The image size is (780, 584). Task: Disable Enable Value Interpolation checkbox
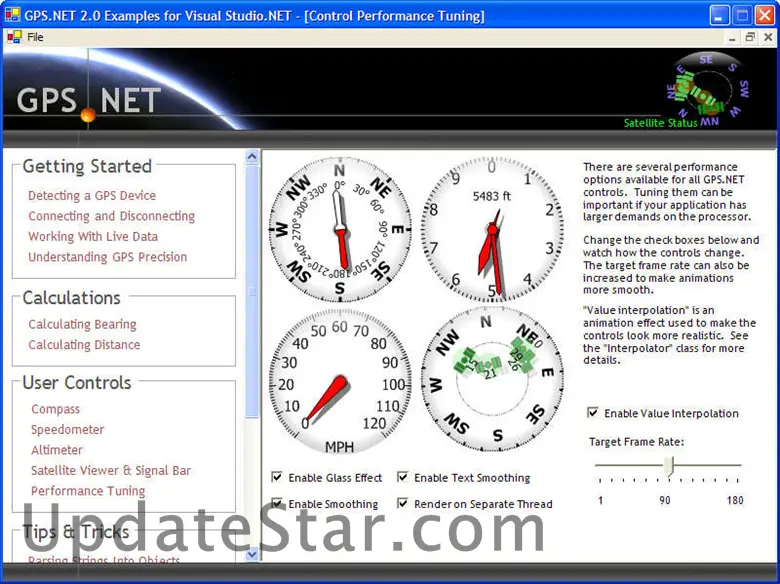[x=593, y=413]
